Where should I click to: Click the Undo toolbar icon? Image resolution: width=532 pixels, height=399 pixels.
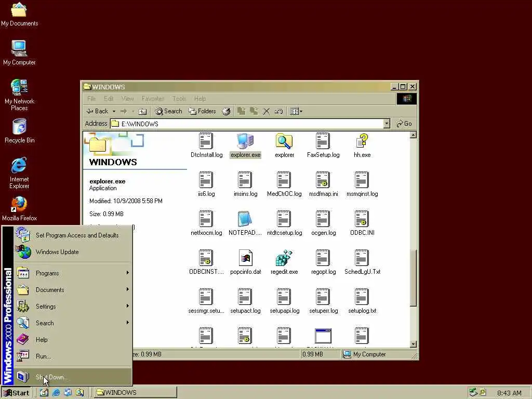click(x=278, y=111)
